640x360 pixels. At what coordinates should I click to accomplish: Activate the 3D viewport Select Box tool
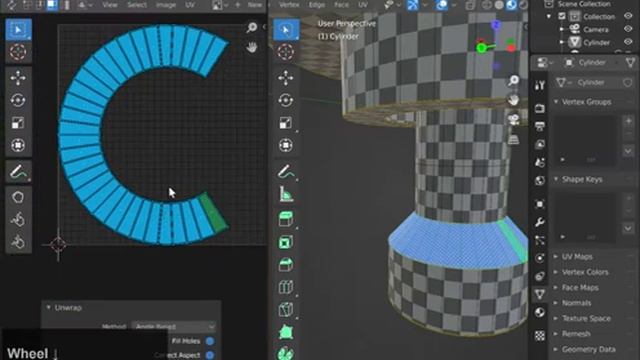pyautogui.click(x=286, y=29)
